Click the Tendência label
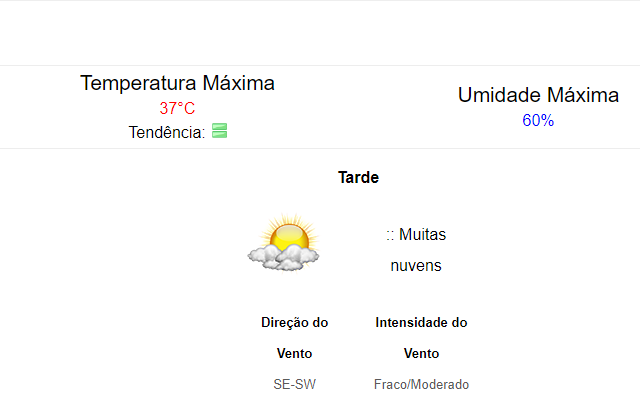 [x=167, y=132]
